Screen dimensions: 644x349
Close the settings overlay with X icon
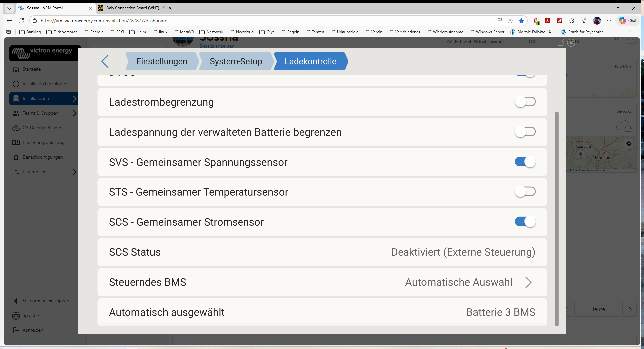(571, 42)
